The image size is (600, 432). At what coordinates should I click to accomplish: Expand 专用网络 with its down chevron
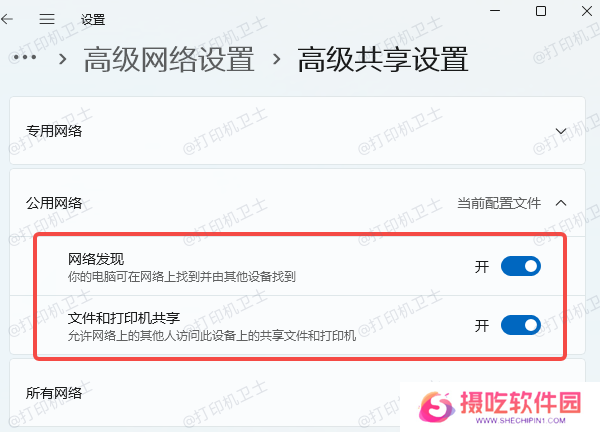click(561, 131)
